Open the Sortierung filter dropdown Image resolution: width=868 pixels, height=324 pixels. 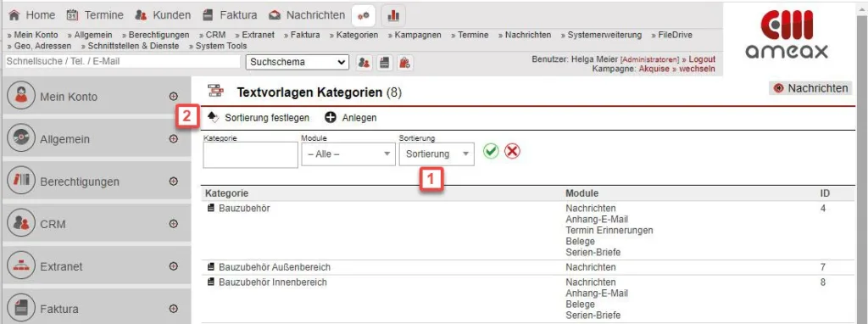(437, 154)
